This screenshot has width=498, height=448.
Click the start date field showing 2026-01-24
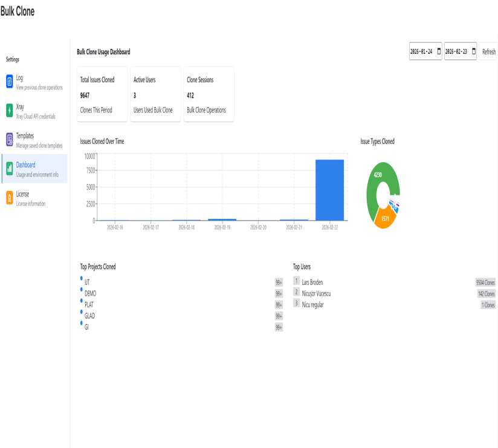(x=422, y=51)
